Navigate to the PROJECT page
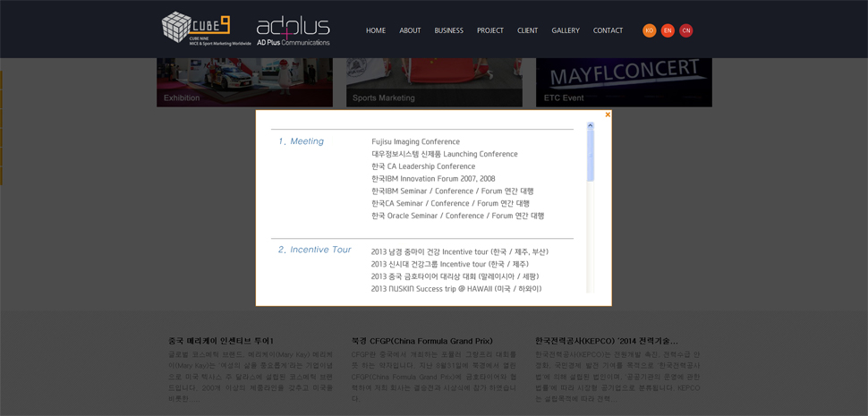The height and width of the screenshot is (416, 868). [x=489, y=30]
